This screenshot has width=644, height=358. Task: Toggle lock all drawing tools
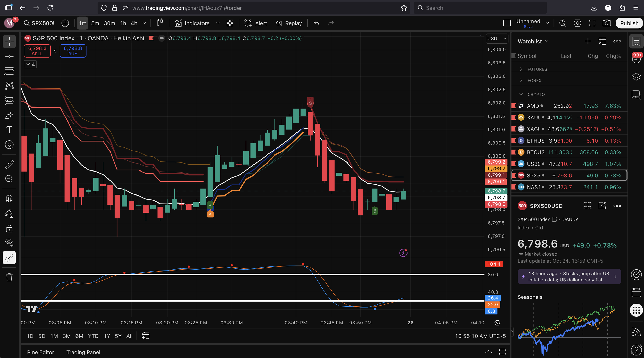click(x=9, y=228)
